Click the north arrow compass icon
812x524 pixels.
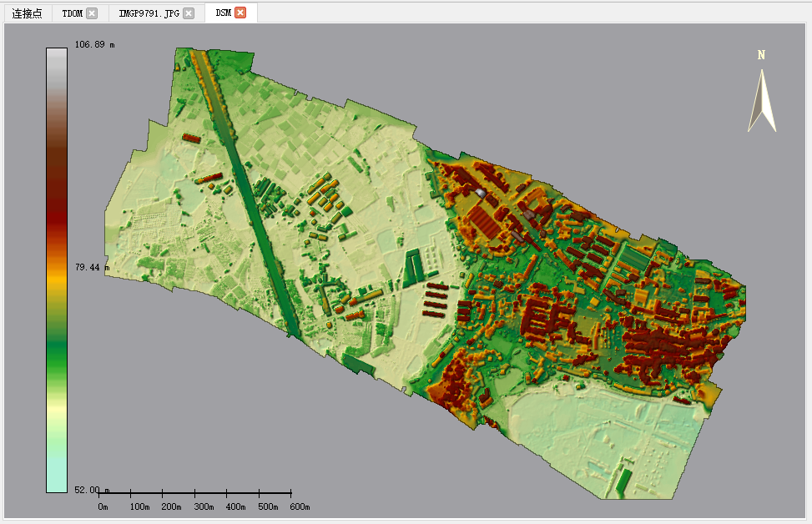point(762,101)
